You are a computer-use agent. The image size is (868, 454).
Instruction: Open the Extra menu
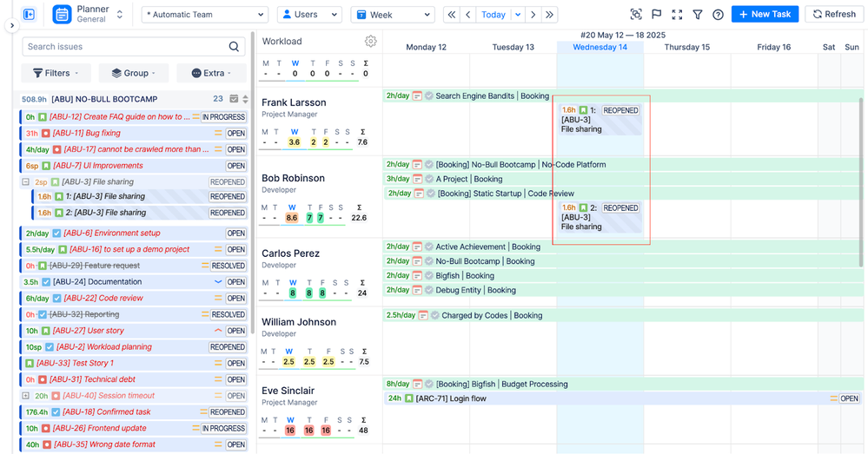[x=211, y=74]
